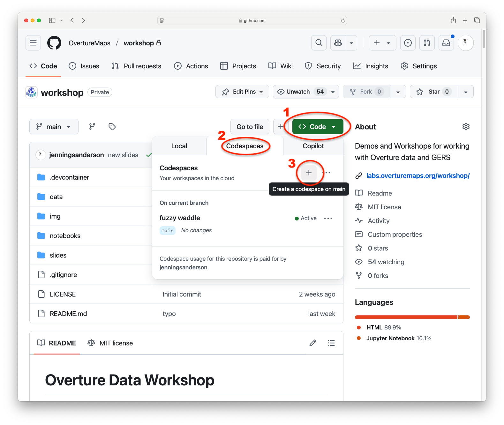Edit README with the pencil icon
This screenshot has width=504, height=425.
(313, 343)
